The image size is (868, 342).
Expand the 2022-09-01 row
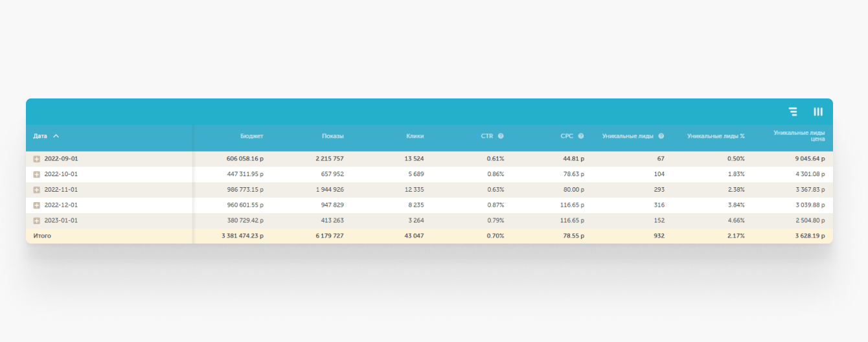37,159
